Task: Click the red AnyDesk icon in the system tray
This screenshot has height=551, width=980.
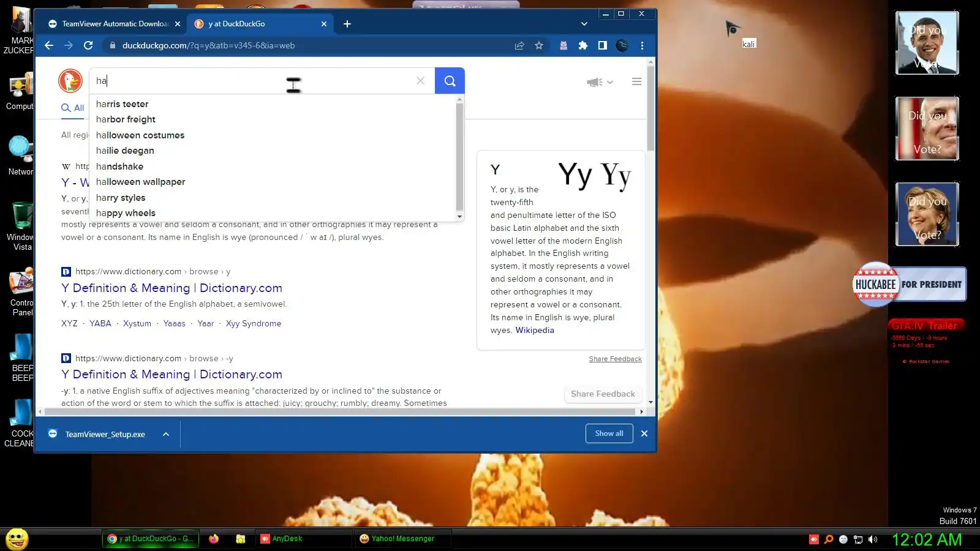Action: coord(813,539)
